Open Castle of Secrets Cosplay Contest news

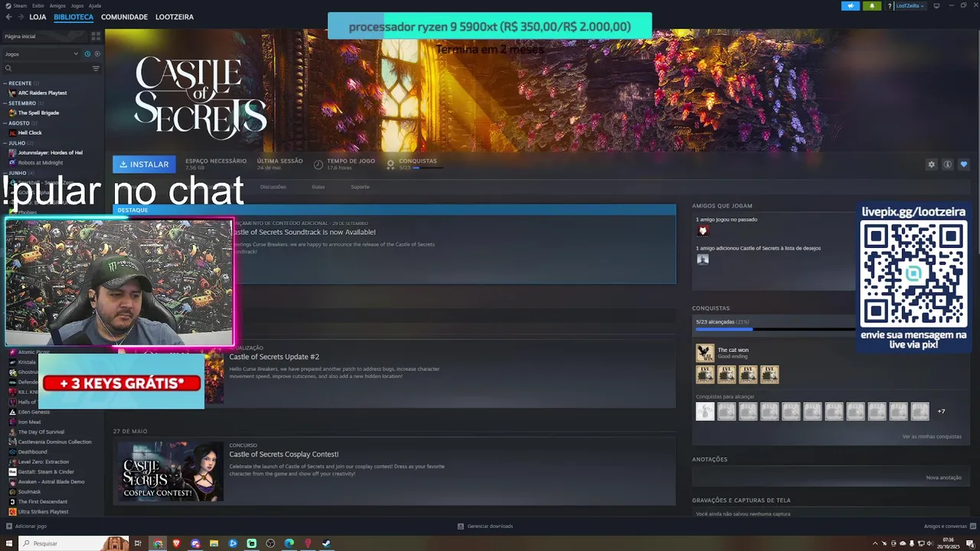(x=283, y=454)
